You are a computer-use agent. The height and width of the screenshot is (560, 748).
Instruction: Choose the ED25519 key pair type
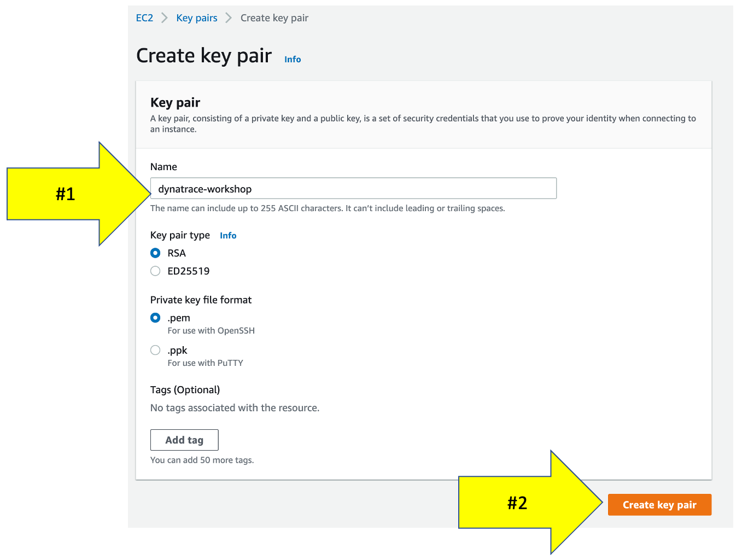point(155,271)
